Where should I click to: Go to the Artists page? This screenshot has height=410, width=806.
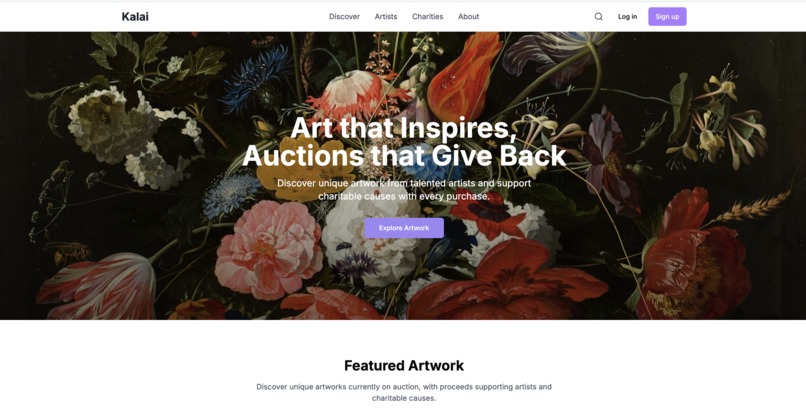(x=386, y=16)
